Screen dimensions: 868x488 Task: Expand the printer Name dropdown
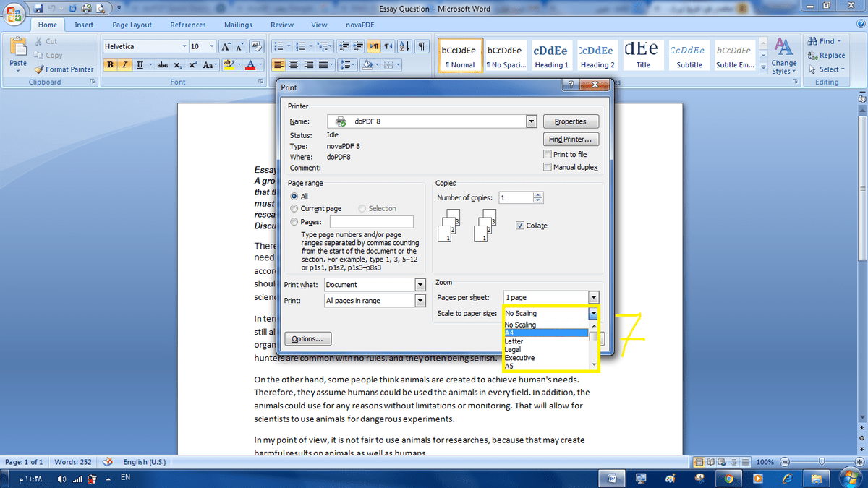coord(532,121)
